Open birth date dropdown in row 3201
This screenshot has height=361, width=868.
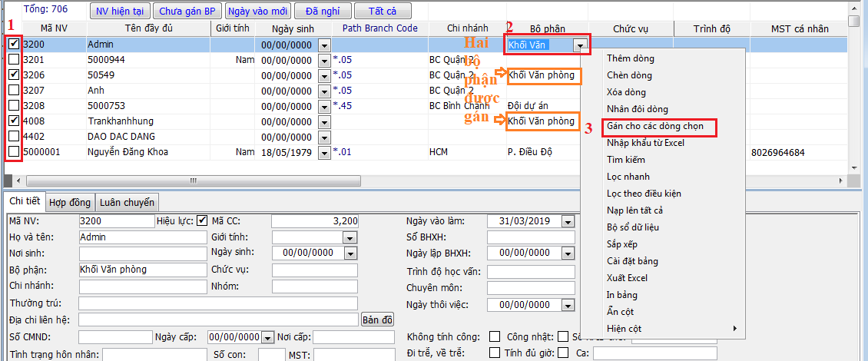coord(324,61)
